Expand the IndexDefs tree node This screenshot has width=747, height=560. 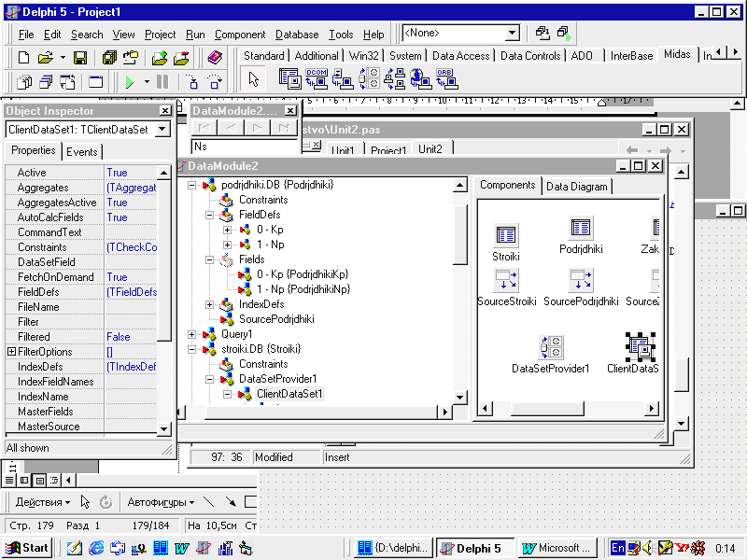(x=209, y=304)
